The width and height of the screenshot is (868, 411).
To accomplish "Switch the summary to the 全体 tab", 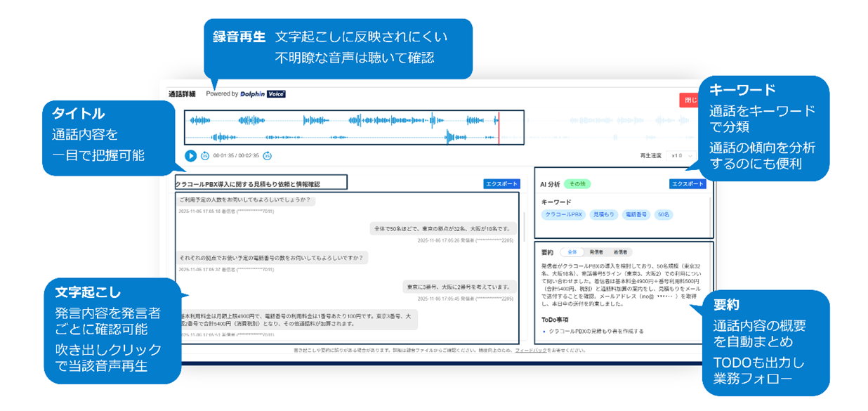I will pos(571,252).
